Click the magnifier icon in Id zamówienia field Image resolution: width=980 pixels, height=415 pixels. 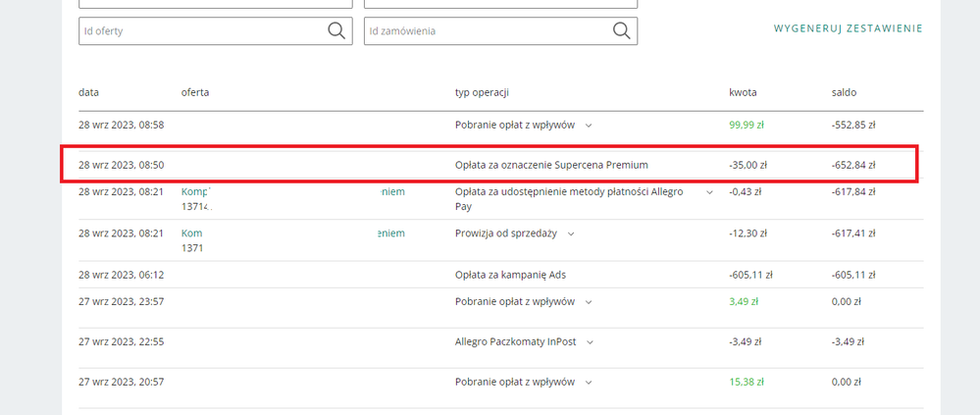[x=621, y=31]
